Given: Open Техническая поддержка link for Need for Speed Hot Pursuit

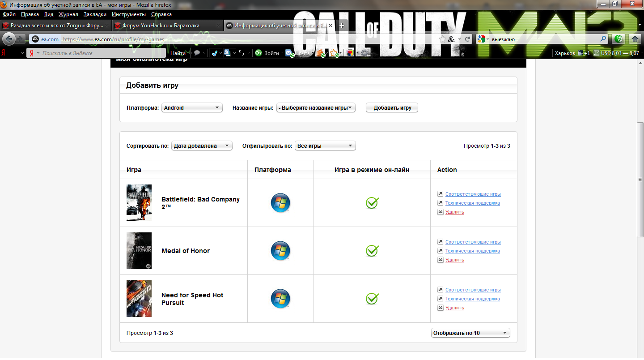Looking at the screenshot, I should pos(472,299).
